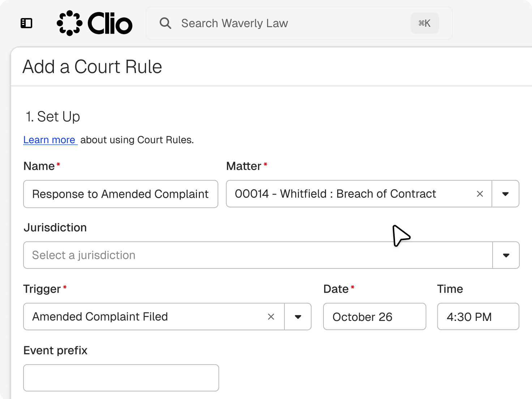
Task: Click the Time label
Action: [x=450, y=289]
